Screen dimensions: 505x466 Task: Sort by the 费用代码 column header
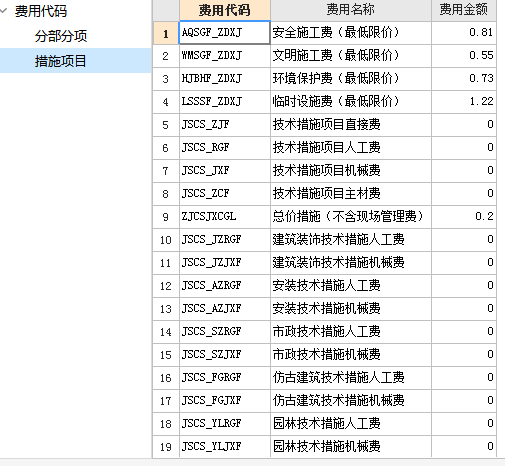coord(225,10)
